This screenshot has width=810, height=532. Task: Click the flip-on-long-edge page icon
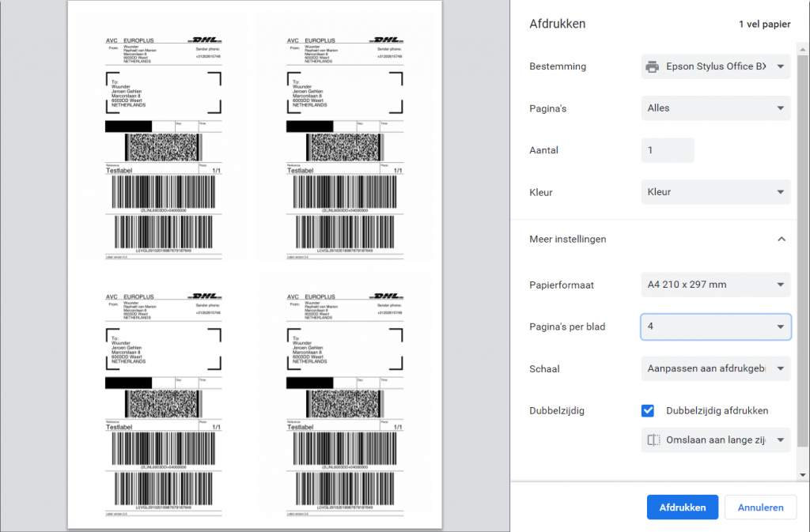click(653, 440)
